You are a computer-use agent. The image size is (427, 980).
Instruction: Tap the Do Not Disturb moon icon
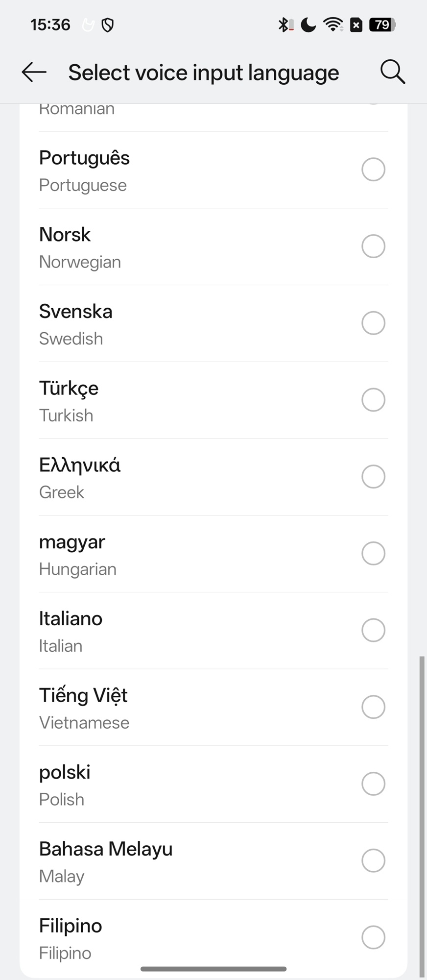(308, 24)
